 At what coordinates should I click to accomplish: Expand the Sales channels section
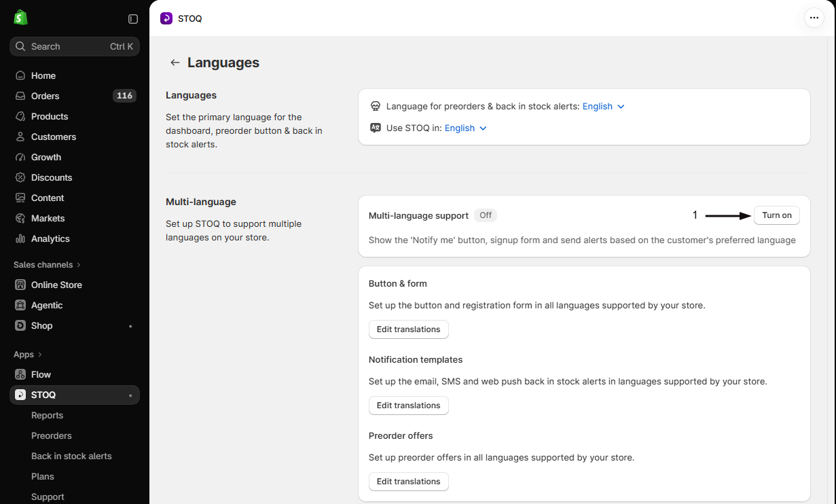47,264
